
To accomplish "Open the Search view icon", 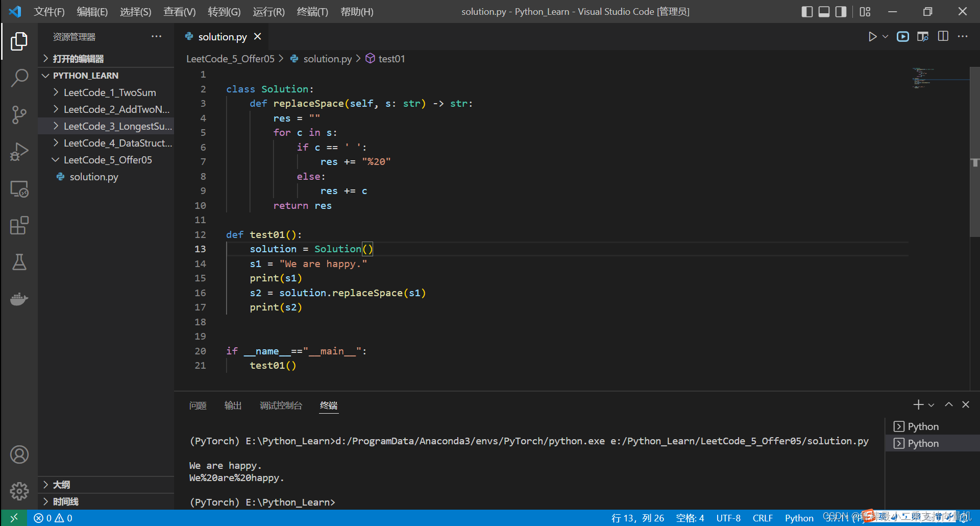I will pyautogui.click(x=19, y=78).
